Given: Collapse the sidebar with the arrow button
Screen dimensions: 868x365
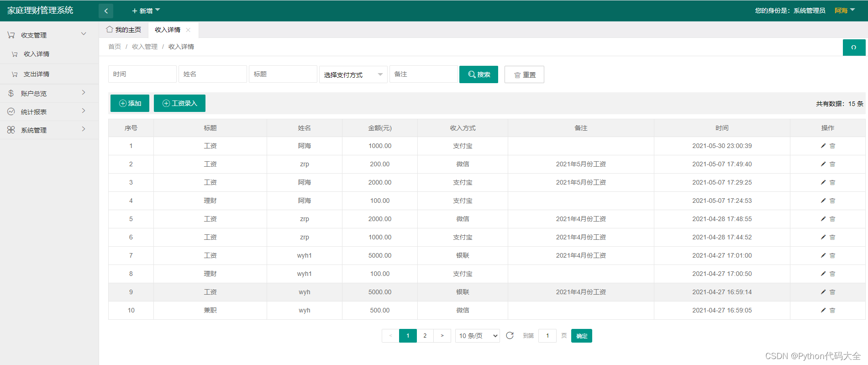Looking at the screenshot, I should (x=106, y=11).
